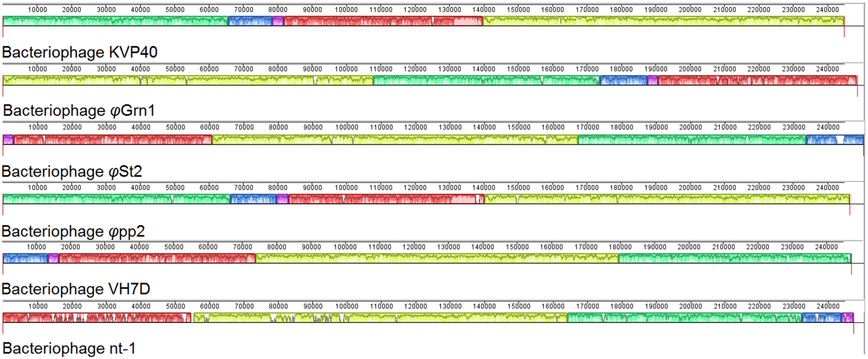Click the 180000 mark on VH7D's ruler

[620, 247]
